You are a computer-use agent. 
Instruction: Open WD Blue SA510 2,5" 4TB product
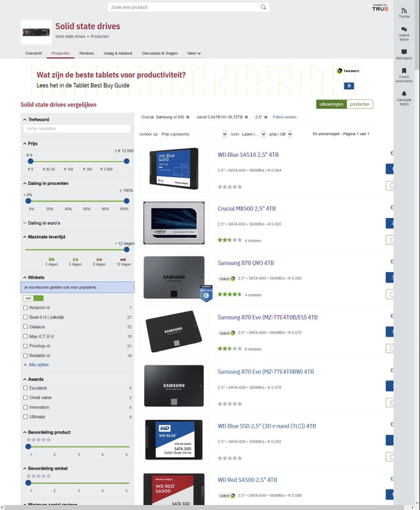(248, 155)
